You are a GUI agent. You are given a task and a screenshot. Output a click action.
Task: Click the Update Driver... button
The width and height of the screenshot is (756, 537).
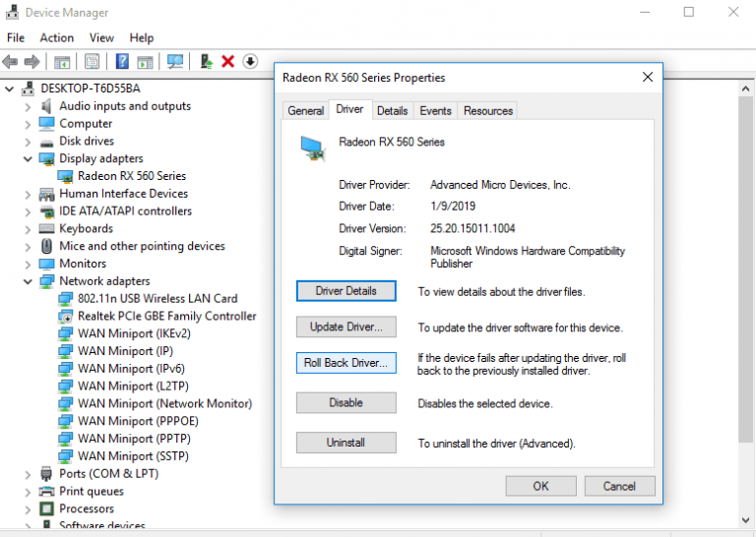(346, 327)
